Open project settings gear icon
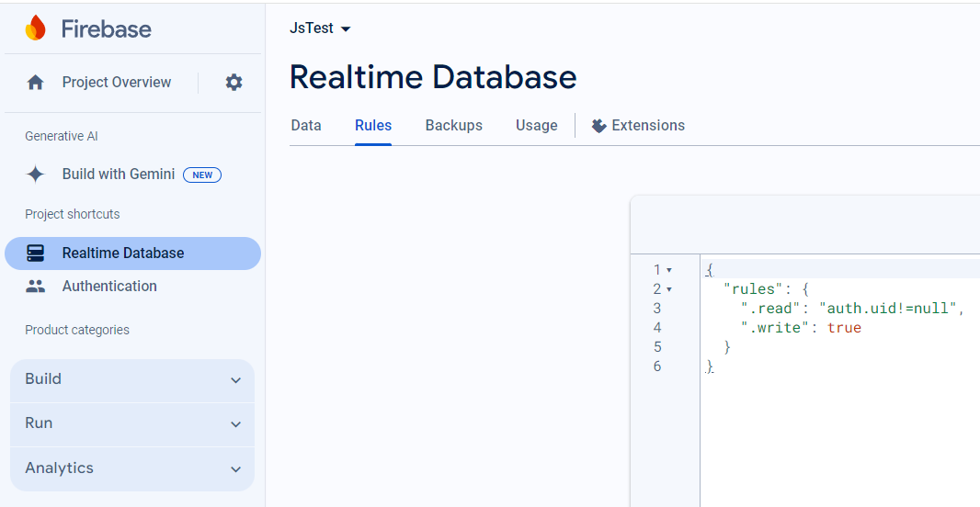The width and height of the screenshot is (980, 507). [234, 83]
